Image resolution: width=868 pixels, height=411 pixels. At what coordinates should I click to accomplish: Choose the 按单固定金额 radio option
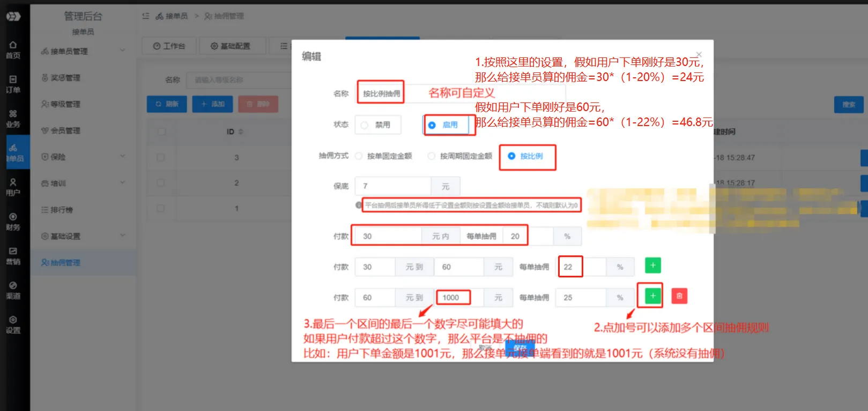click(359, 156)
